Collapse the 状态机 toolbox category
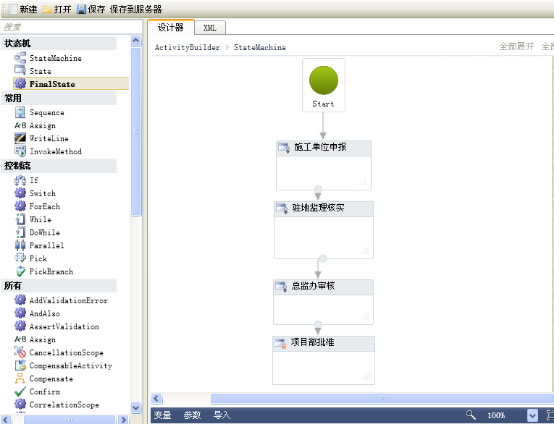 pos(59,43)
